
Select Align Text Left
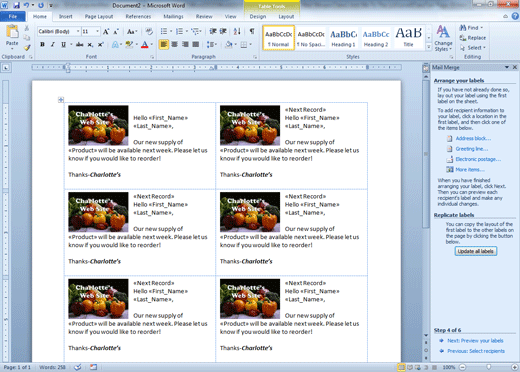(163, 44)
